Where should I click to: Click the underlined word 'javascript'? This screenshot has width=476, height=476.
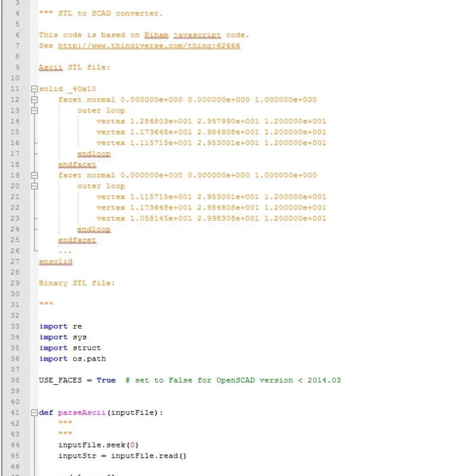click(197, 35)
